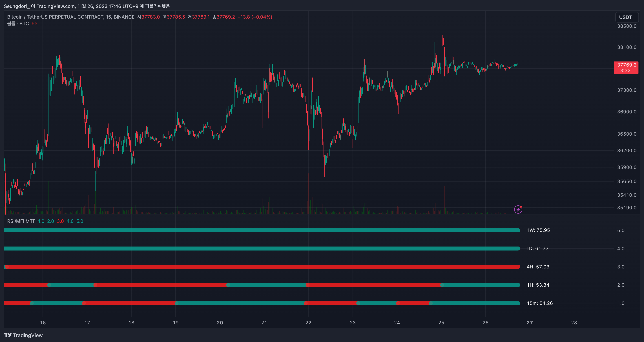Click the 37300.0 price scale label
The image size is (644, 342).
(627, 90)
